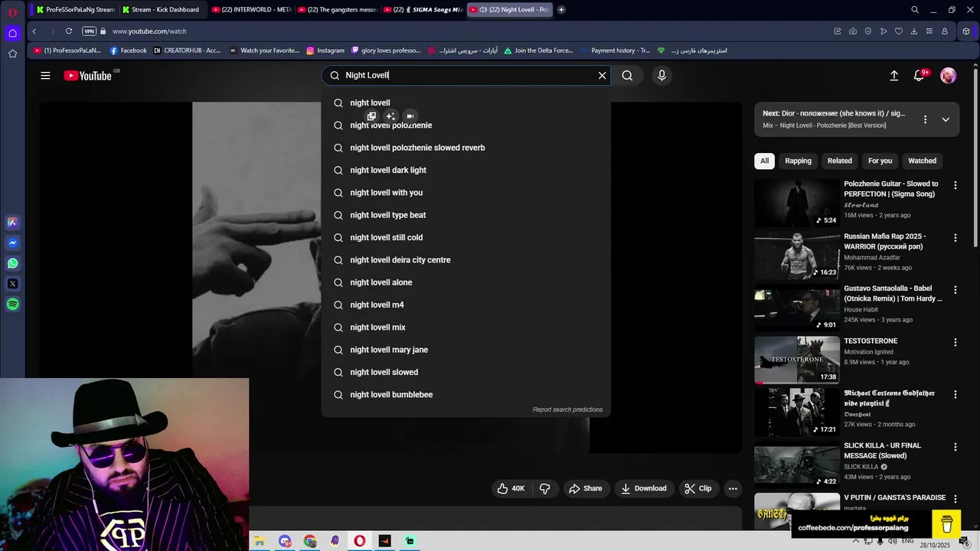Pick suggestion "night lovell still cold"
The width and height of the screenshot is (980, 551).
(466, 237)
